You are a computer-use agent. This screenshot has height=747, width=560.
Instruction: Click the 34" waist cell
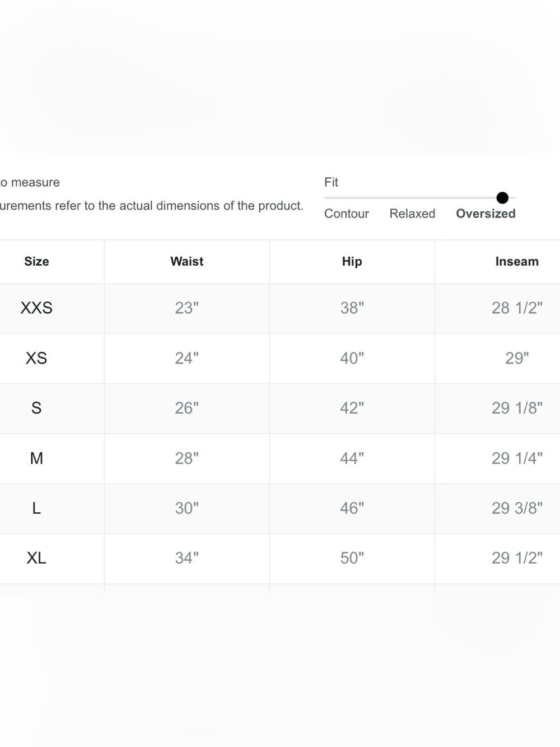click(x=187, y=558)
